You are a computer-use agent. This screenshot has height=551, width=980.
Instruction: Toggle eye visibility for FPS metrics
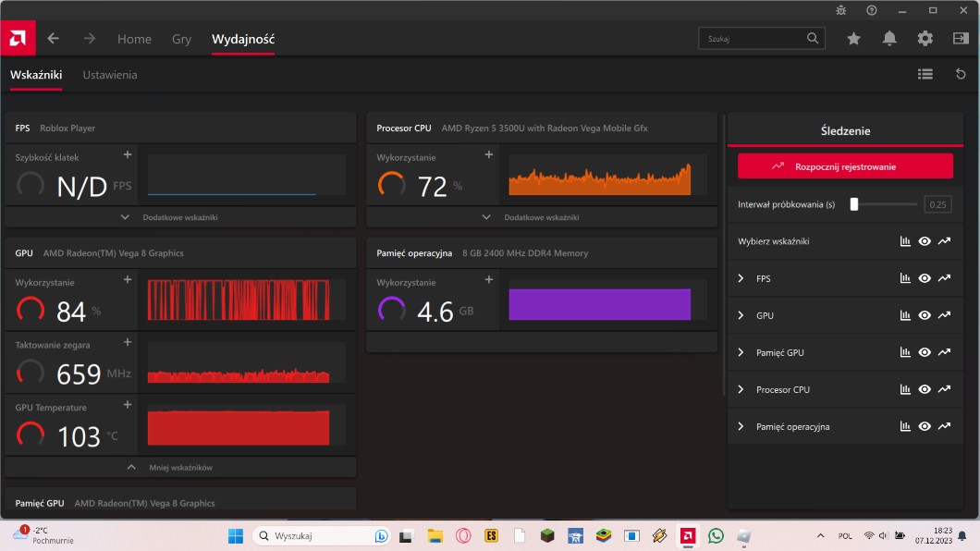tap(925, 278)
